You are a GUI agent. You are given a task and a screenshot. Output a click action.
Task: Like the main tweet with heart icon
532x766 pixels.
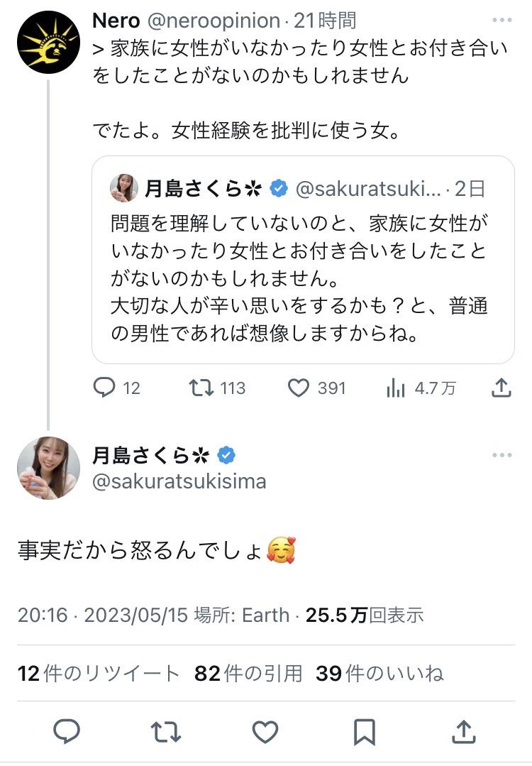(x=265, y=731)
